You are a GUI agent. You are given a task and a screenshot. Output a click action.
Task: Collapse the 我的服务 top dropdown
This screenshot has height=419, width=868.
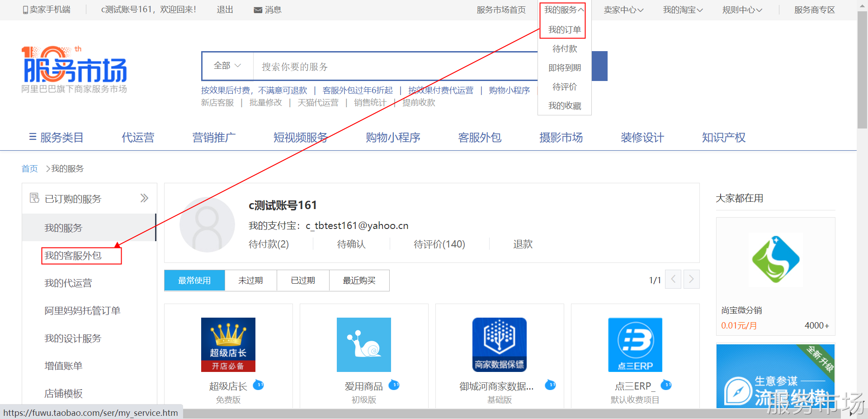(x=564, y=10)
